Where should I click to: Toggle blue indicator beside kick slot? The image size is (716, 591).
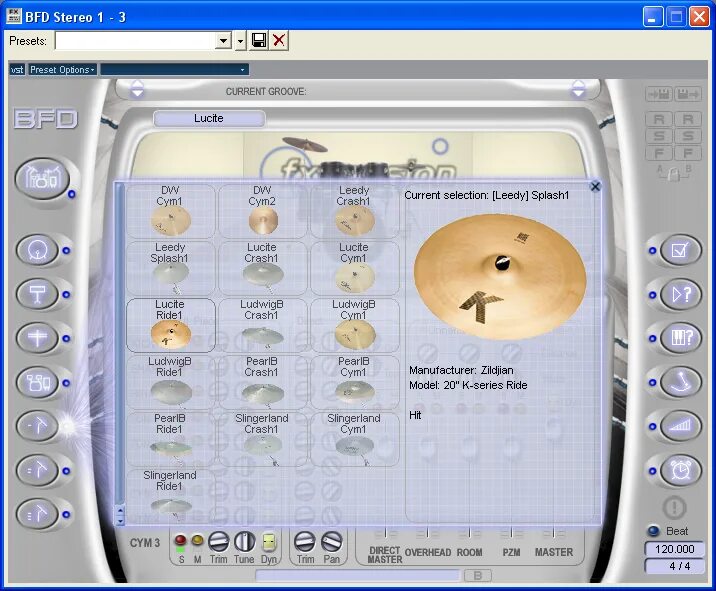[x=66, y=250]
